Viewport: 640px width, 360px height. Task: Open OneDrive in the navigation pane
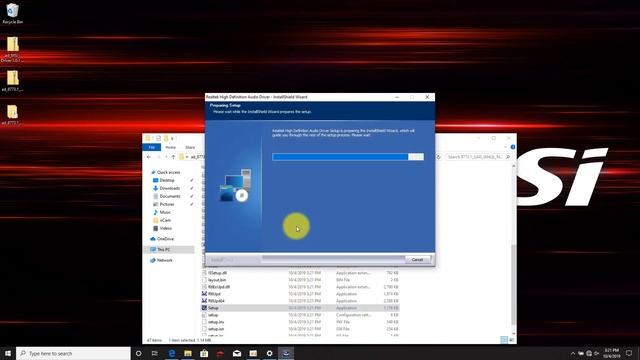tap(165, 239)
